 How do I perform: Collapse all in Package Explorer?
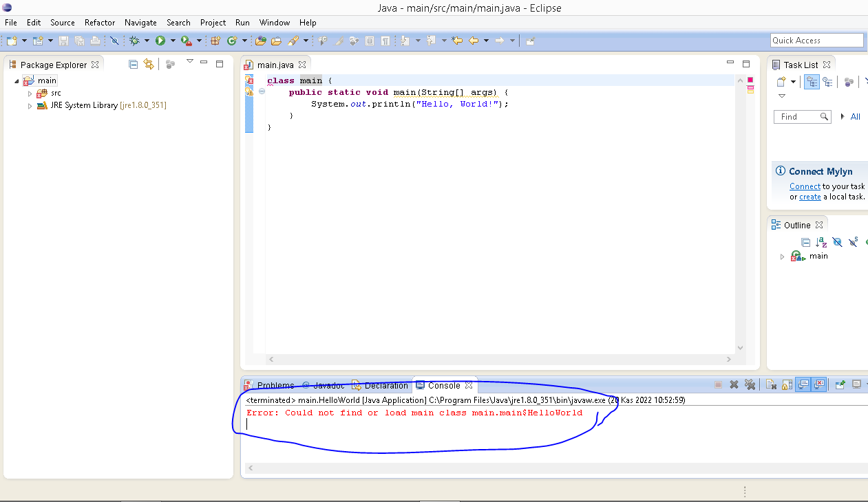point(134,64)
